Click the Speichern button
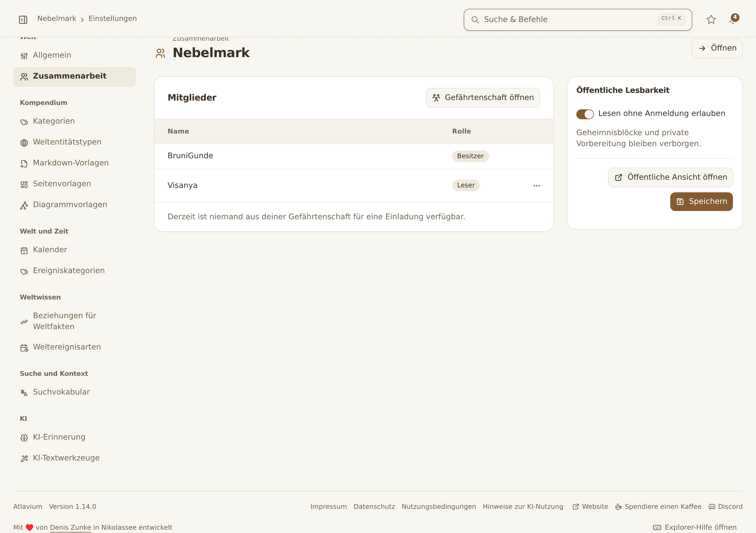This screenshot has width=756, height=533. (701, 201)
